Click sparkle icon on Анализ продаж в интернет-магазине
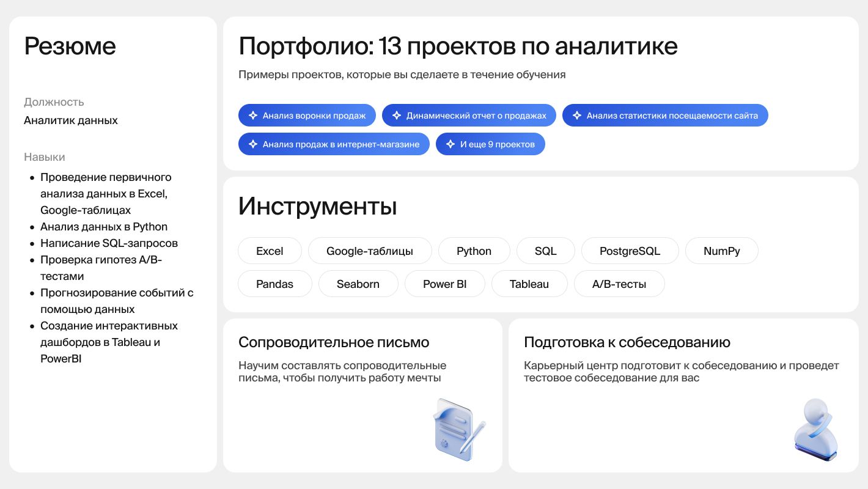Screen dimensions: 868x489 coord(252,144)
